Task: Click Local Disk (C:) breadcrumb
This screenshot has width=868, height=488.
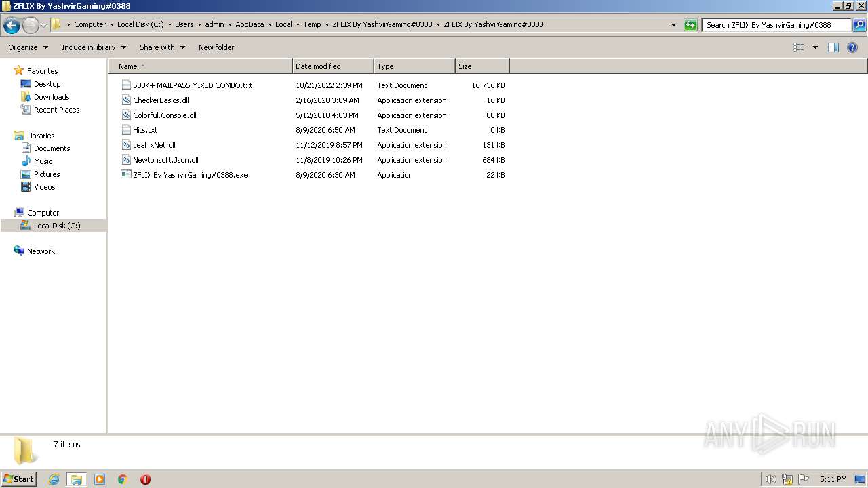Action: coord(140,24)
